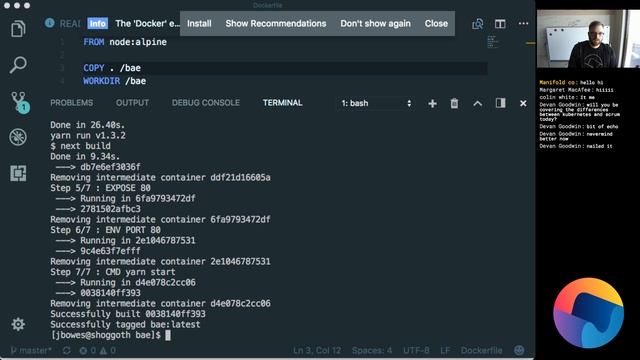Viewport: 640px width, 360px height.
Task: Click the Info badge in notification
Action: 98,24
